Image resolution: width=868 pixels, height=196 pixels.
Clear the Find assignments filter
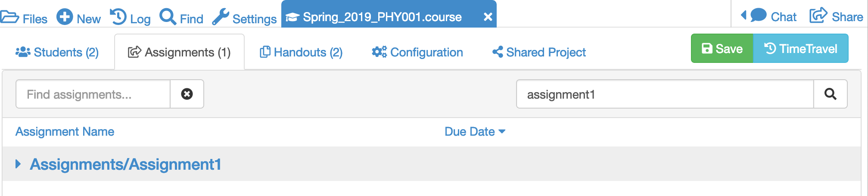pos(187,94)
